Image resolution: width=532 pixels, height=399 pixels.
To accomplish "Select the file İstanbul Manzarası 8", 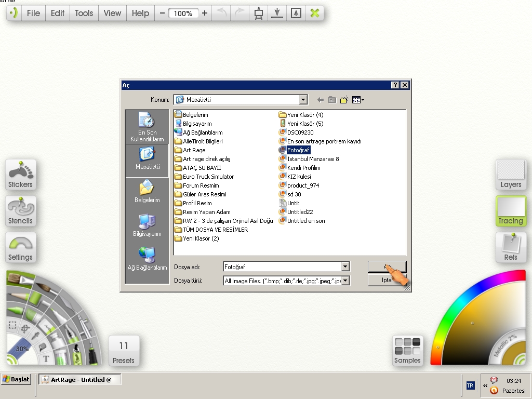I will coord(309,159).
